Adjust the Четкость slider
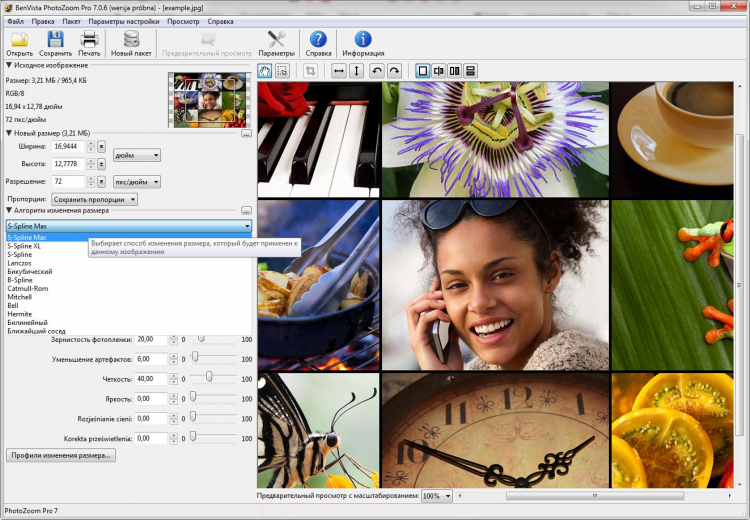 pos(209,378)
